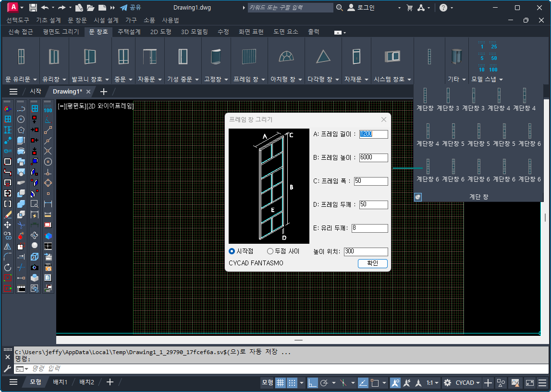Click the 배치1 layout tab
The width and height of the screenshot is (551, 392).
click(60, 382)
